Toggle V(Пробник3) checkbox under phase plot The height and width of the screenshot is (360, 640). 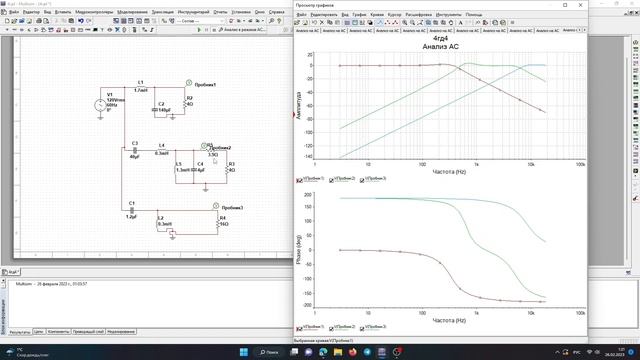pyautogui.click(x=362, y=329)
